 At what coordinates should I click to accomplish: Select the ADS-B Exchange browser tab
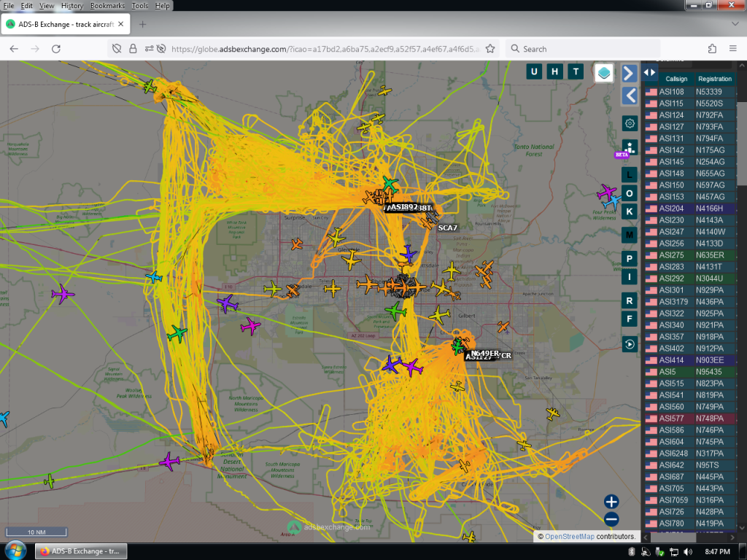tap(66, 24)
